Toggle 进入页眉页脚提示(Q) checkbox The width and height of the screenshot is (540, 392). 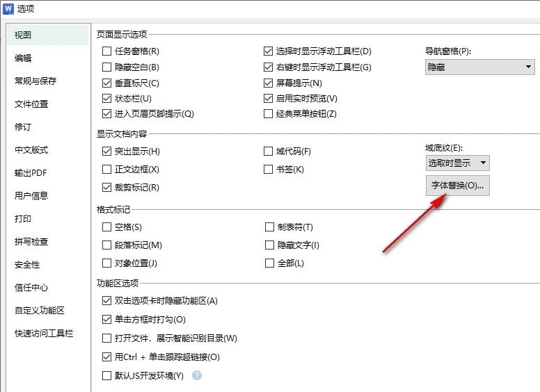click(106, 114)
